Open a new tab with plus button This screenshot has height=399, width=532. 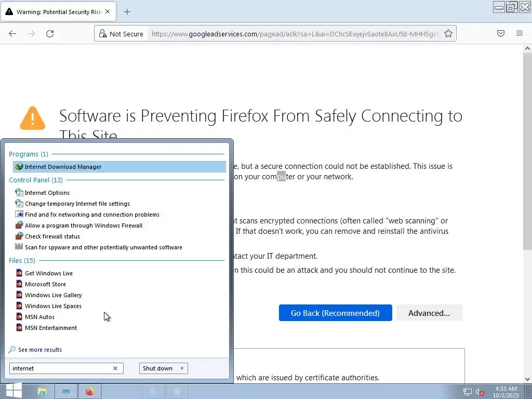(127, 12)
